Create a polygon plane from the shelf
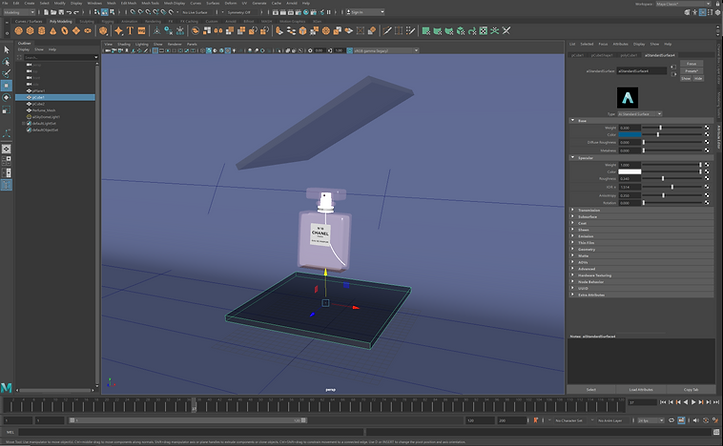Viewport: 723px width, 446px height. tap(76, 31)
